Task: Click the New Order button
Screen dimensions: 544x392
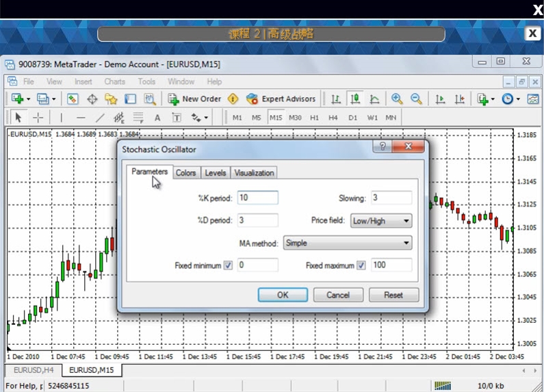Action: click(194, 99)
